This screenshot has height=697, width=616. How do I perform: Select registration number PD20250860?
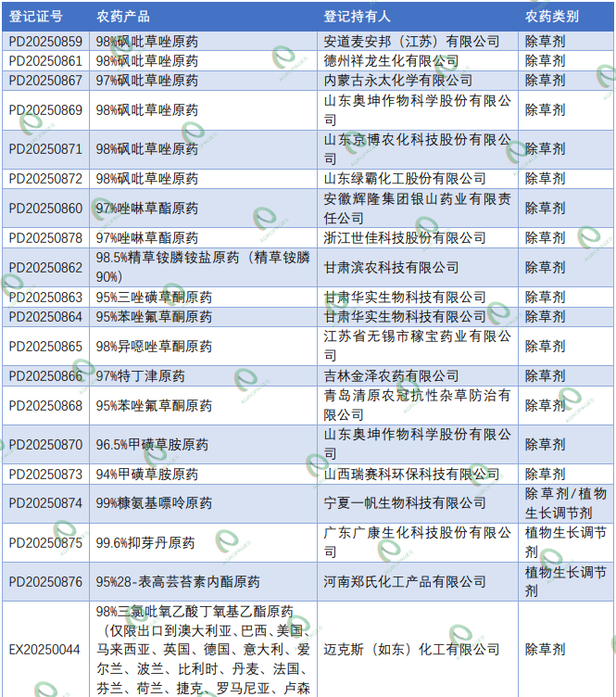click(45, 209)
